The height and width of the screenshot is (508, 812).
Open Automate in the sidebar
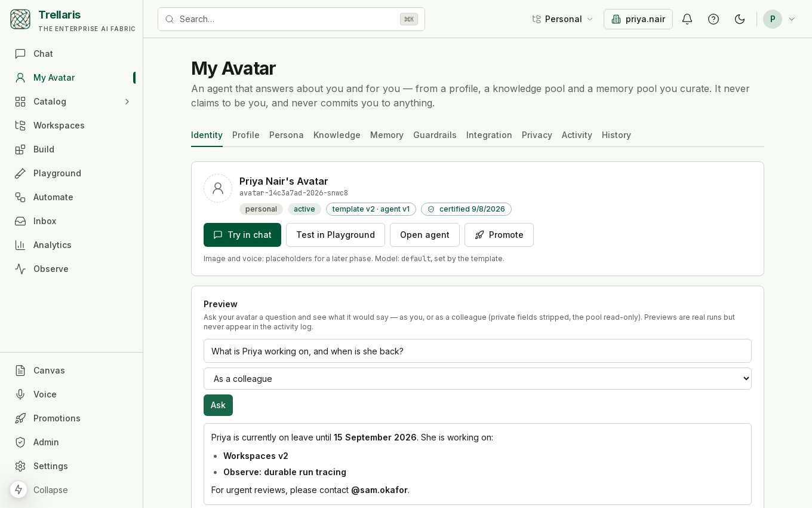click(72, 197)
